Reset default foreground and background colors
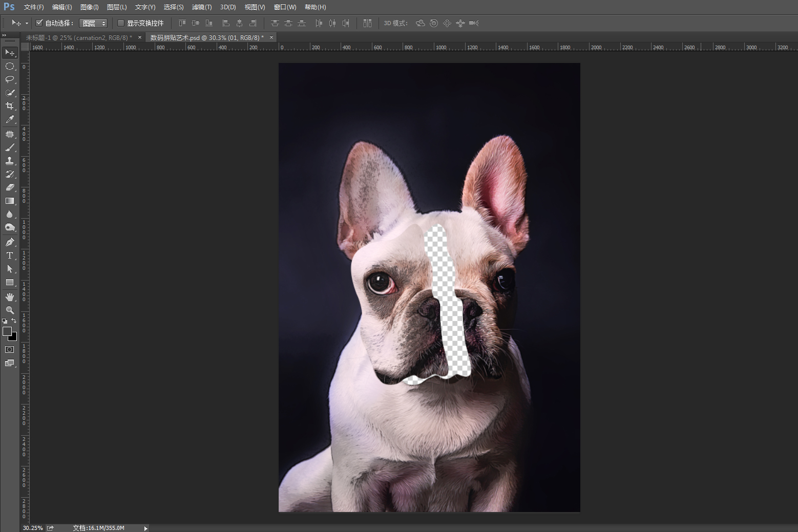This screenshot has width=798, height=532. tap(5, 321)
